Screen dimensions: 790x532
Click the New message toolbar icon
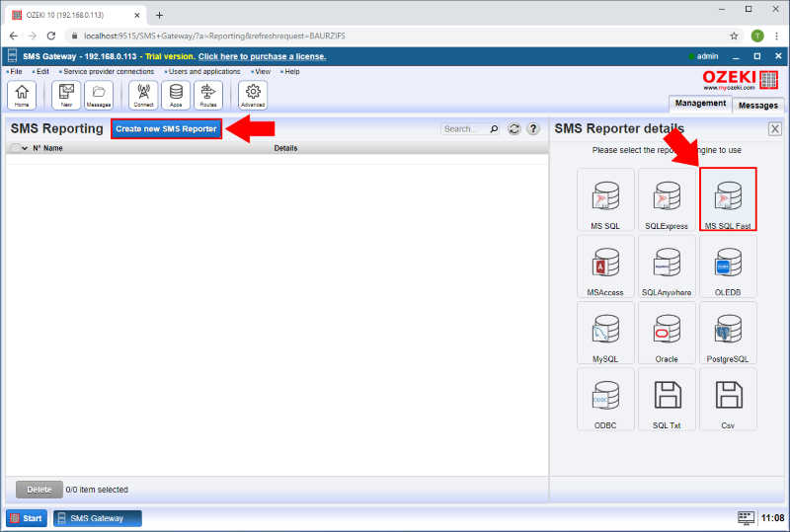coord(66,95)
